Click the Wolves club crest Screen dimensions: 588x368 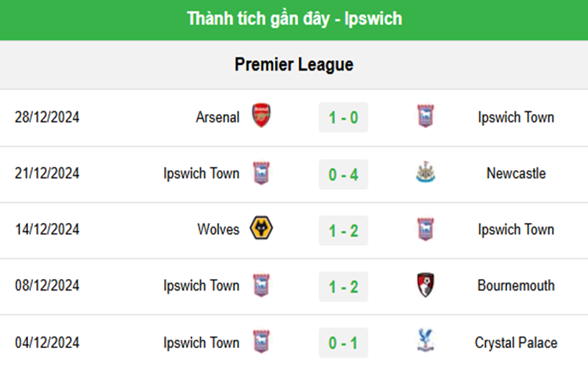pos(261,229)
